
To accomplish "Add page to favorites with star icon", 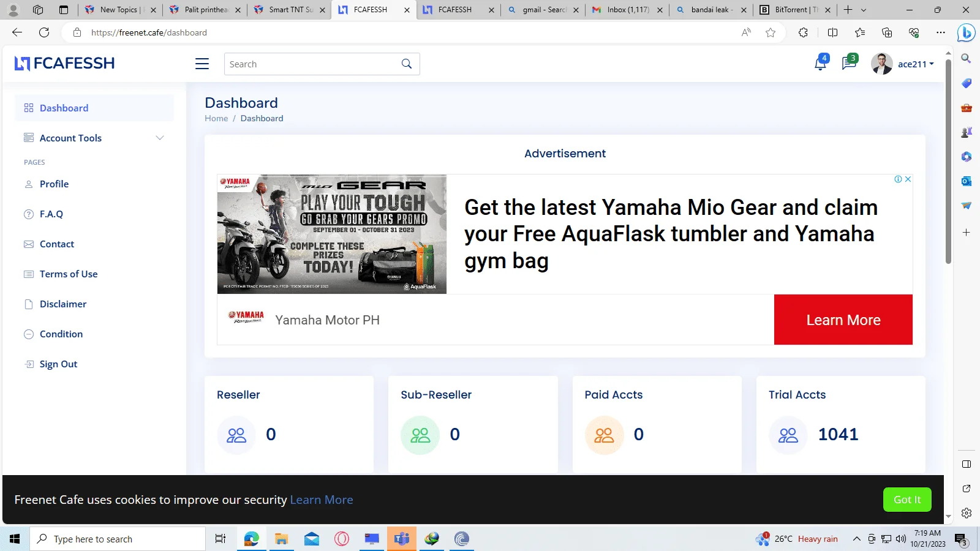I will coord(771,32).
